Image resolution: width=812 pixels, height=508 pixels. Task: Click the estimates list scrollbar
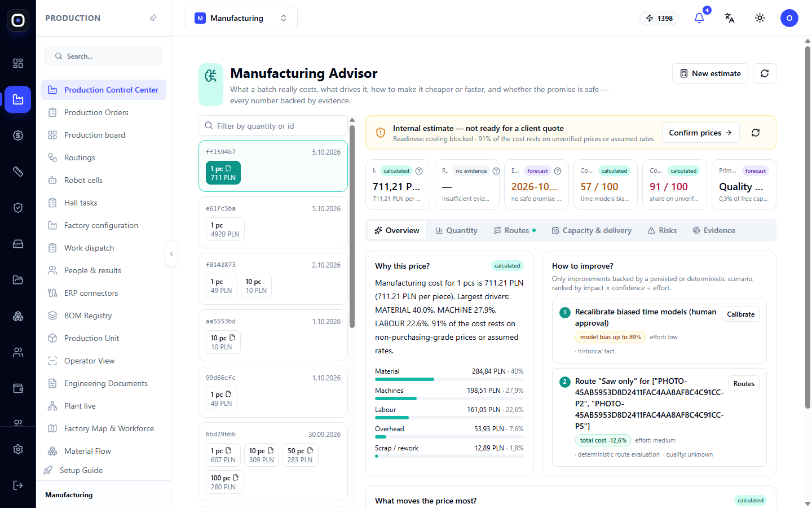[x=352, y=226]
